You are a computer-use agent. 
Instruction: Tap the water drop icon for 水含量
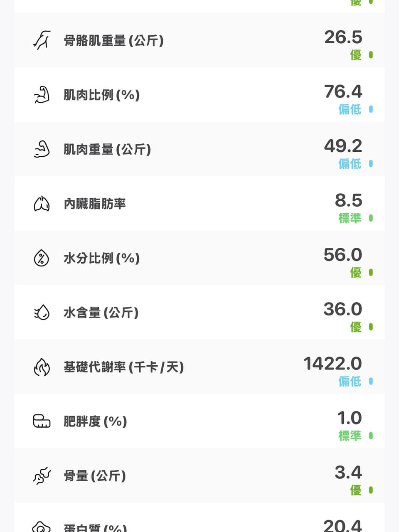coord(42,313)
